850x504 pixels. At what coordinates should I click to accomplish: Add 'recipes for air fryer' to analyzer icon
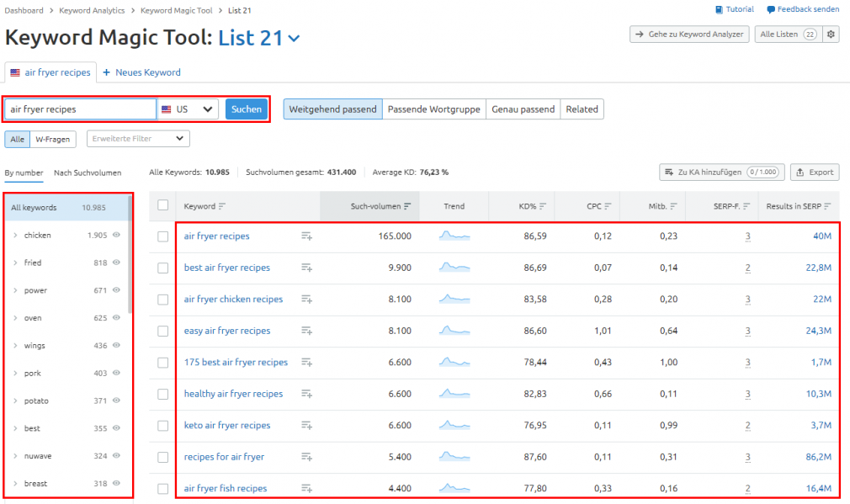307,457
